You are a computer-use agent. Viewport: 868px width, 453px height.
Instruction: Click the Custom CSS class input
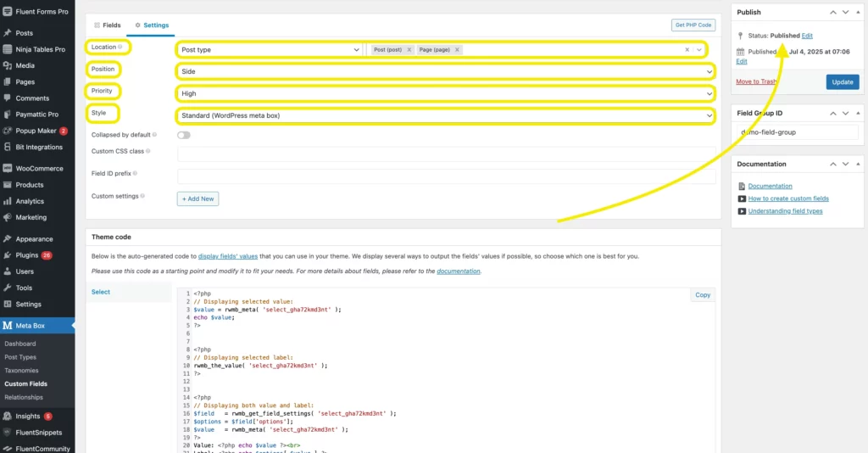coord(446,154)
